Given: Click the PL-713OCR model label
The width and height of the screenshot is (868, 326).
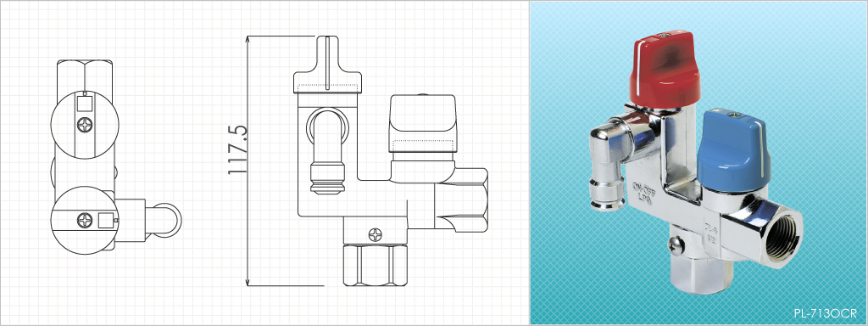Looking at the screenshot, I should click(825, 313).
